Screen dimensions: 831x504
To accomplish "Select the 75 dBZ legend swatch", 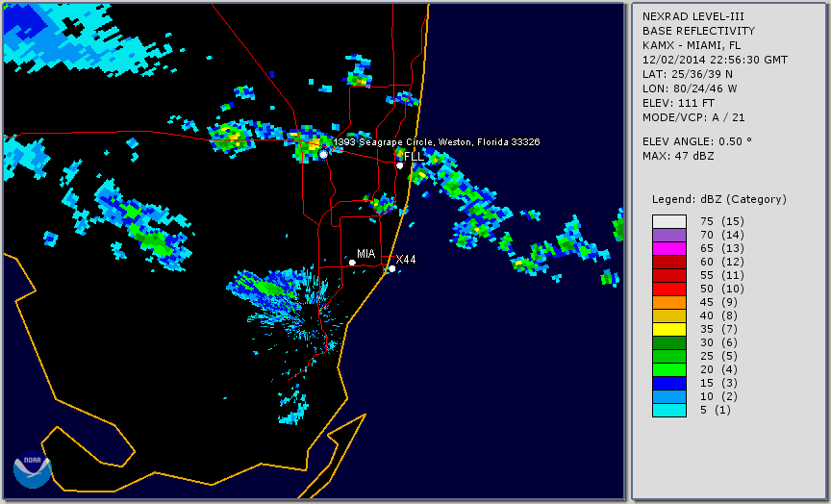I will [x=668, y=221].
